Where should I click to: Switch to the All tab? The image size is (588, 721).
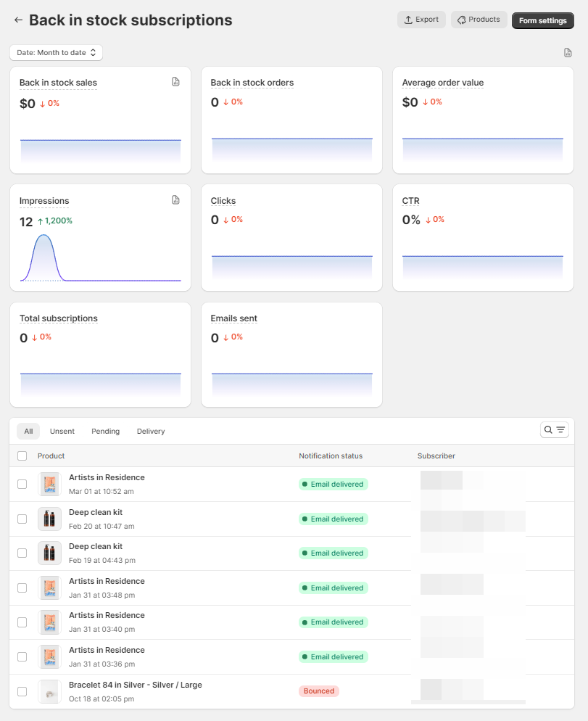(x=28, y=432)
